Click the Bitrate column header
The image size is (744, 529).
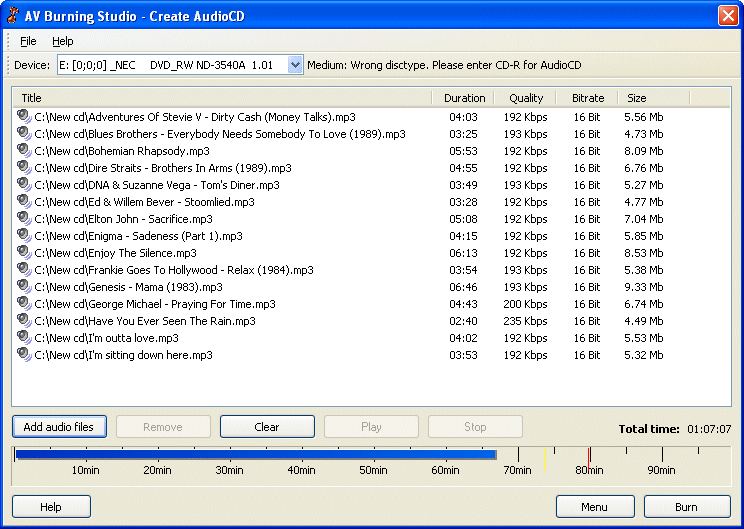click(588, 98)
